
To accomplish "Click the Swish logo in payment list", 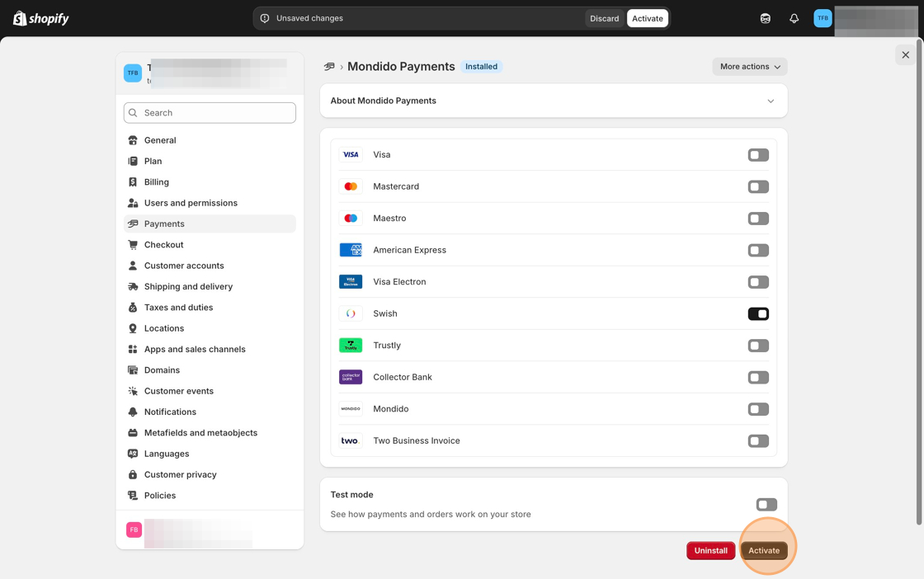I will click(x=351, y=313).
